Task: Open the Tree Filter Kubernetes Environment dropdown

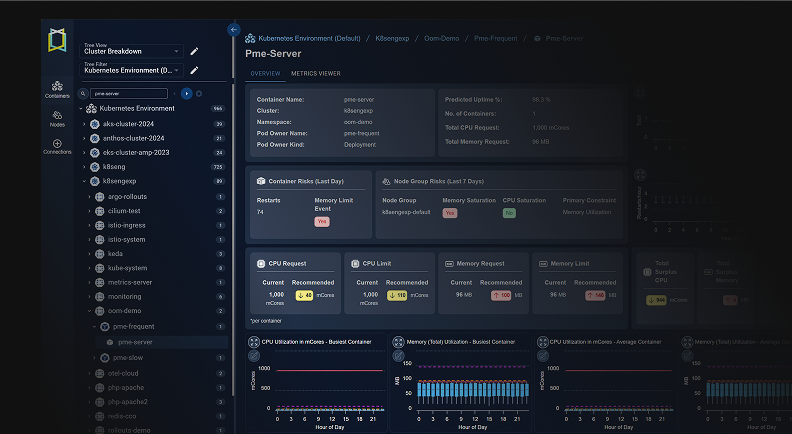Action: coord(130,70)
